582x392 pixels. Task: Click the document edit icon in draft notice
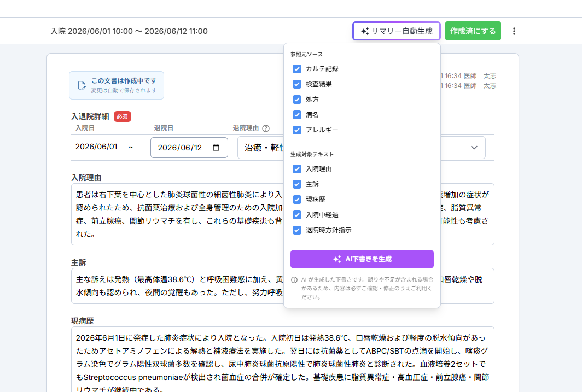point(82,85)
